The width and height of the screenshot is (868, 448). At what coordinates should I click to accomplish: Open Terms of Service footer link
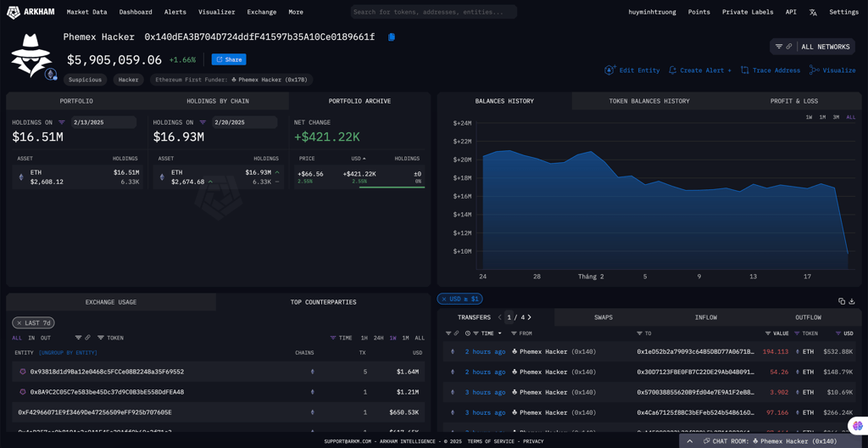tap(492, 441)
